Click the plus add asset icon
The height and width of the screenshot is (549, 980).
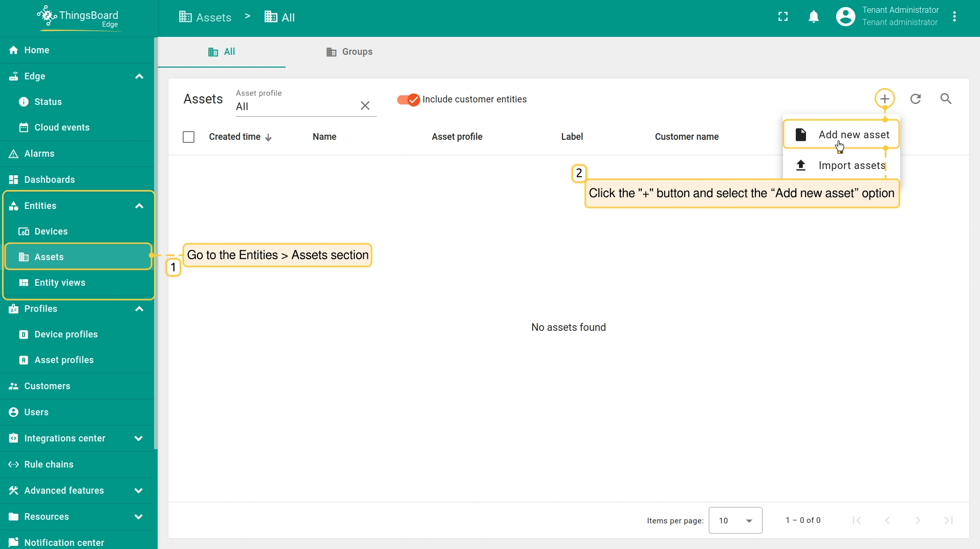click(x=884, y=99)
